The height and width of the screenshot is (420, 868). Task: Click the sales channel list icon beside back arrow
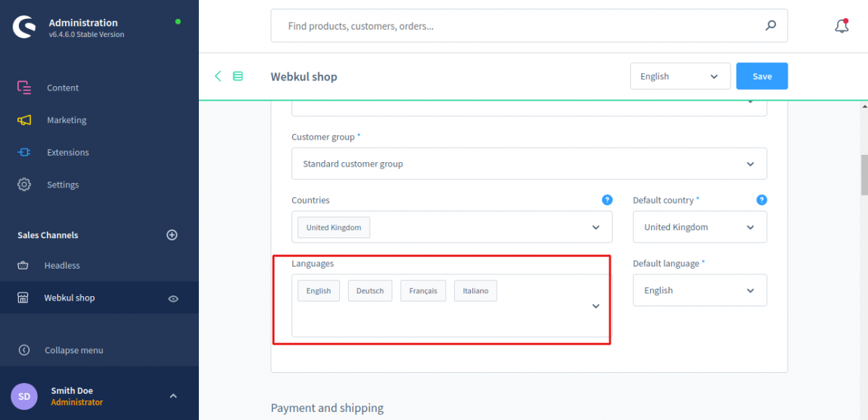238,76
